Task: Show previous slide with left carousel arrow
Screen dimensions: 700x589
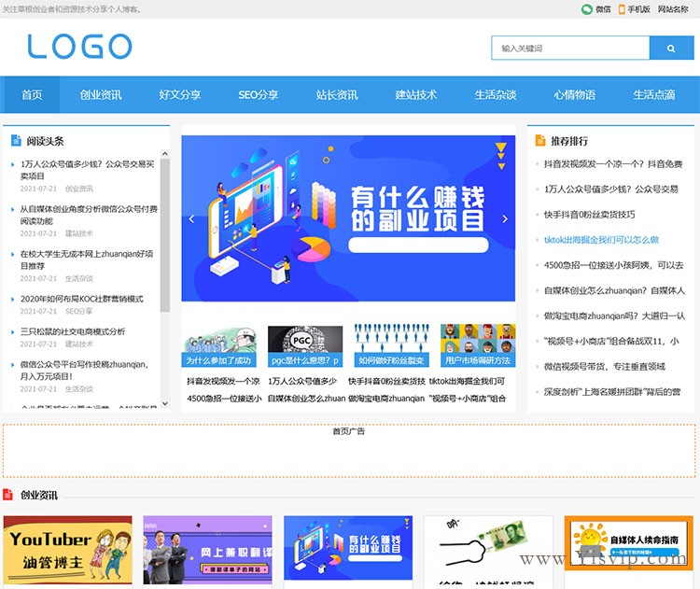Action: [191, 218]
